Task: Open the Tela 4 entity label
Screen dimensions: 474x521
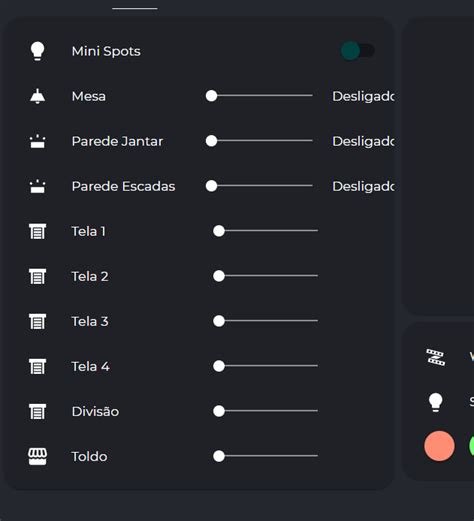Action: pyautogui.click(x=91, y=367)
